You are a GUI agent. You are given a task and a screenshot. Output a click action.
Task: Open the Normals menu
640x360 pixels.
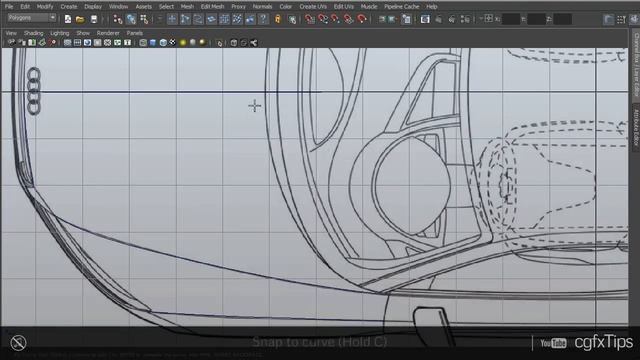click(262, 7)
